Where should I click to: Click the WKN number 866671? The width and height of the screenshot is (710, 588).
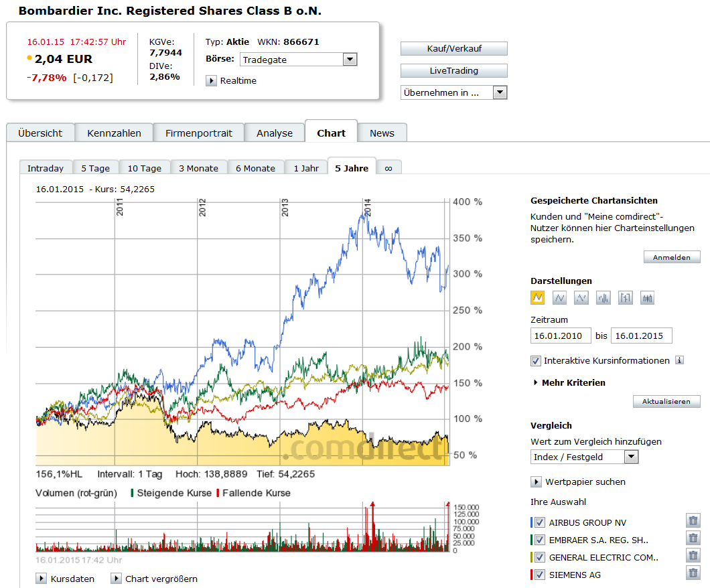click(x=301, y=42)
